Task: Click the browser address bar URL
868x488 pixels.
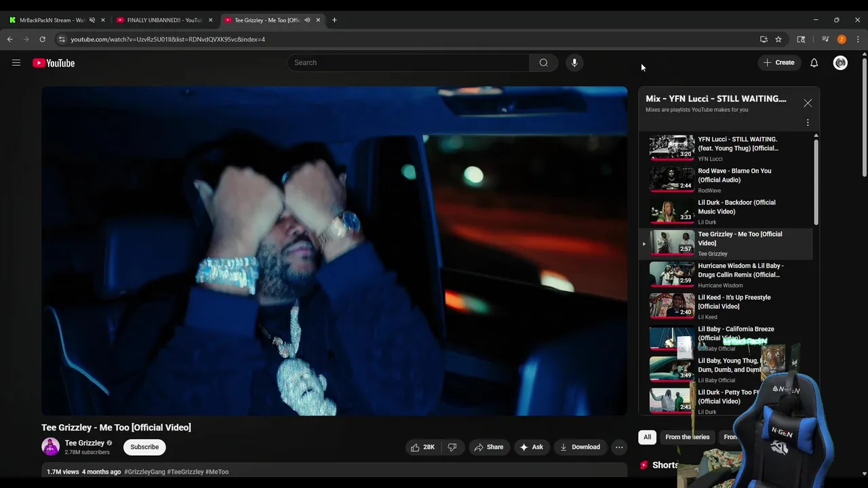Action: tap(167, 39)
